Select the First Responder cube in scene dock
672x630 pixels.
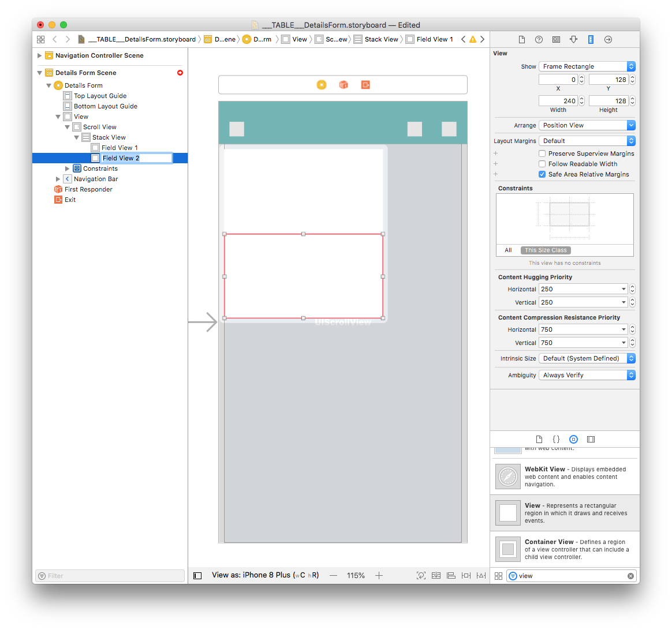(344, 85)
